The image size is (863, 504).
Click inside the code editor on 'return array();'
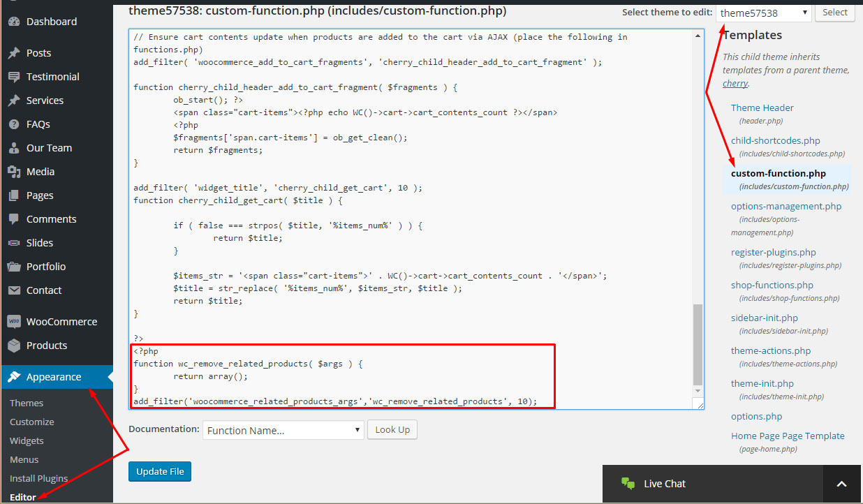[211, 376]
